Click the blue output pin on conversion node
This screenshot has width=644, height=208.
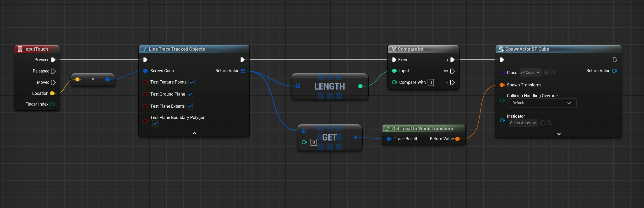(107, 79)
